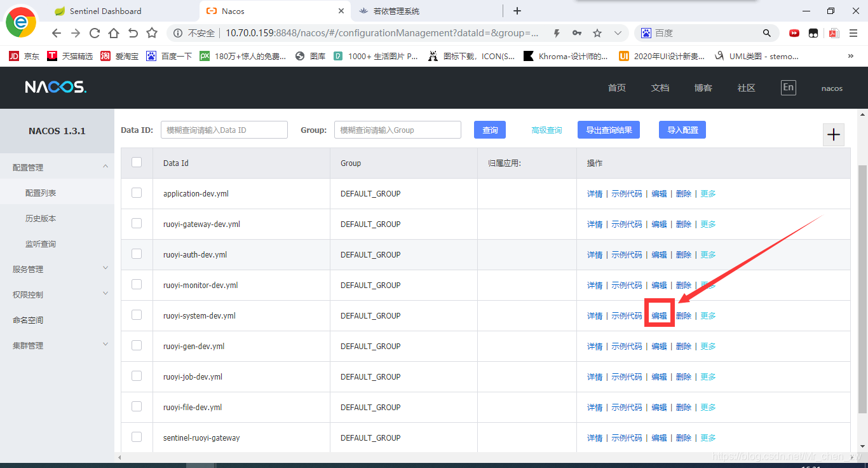Open 更多 dropdown for ruoyi-file-dev.yml
This screenshot has height=468, width=868.
coord(708,408)
